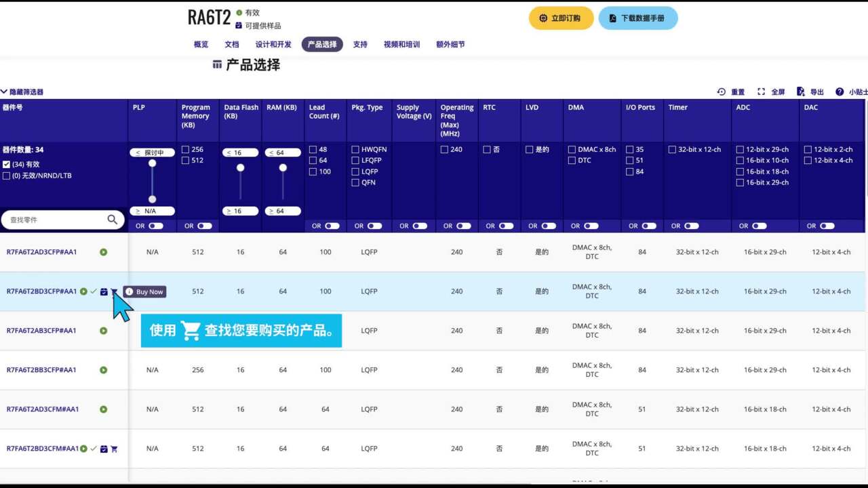The width and height of the screenshot is (868, 488).
Task: Click the RAM slider handle
Action: pyautogui.click(x=283, y=167)
